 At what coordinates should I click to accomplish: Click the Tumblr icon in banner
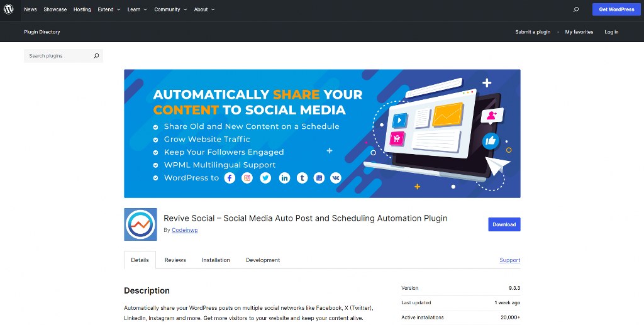pyautogui.click(x=303, y=178)
